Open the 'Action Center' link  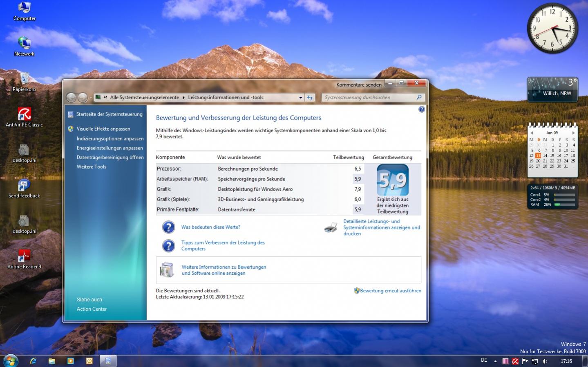(92, 309)
